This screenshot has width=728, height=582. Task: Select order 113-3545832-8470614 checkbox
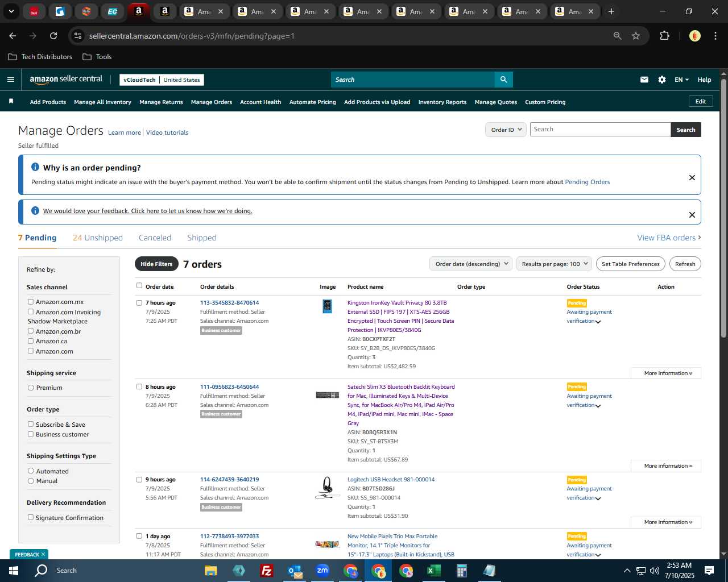point(139,303)
